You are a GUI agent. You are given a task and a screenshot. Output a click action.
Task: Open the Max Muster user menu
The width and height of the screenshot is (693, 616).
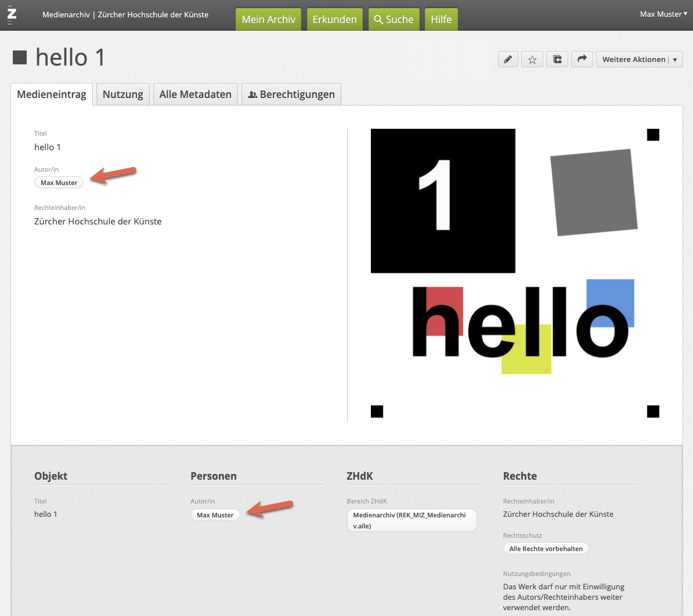pyautogui.click(x=663, y=14)
